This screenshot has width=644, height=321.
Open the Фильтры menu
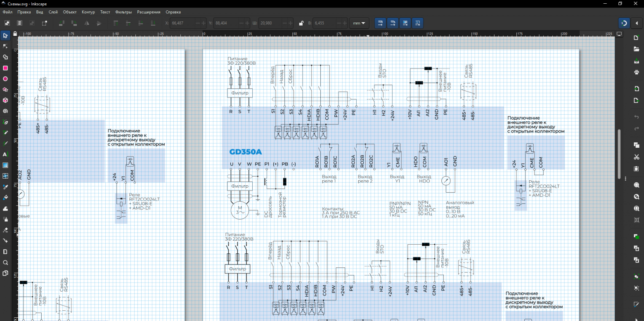[x=123, y=12]
